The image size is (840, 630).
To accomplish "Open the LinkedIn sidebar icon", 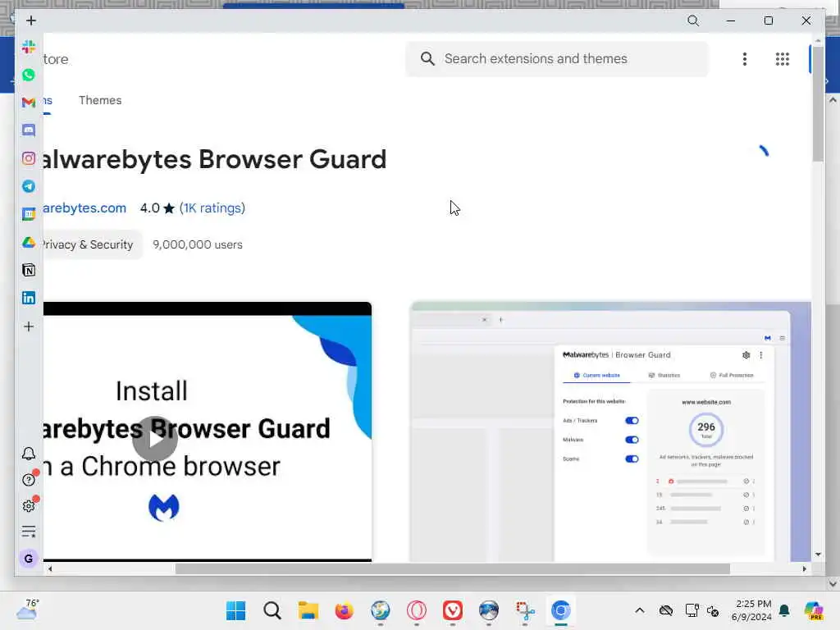I will [x=29, y=298].
